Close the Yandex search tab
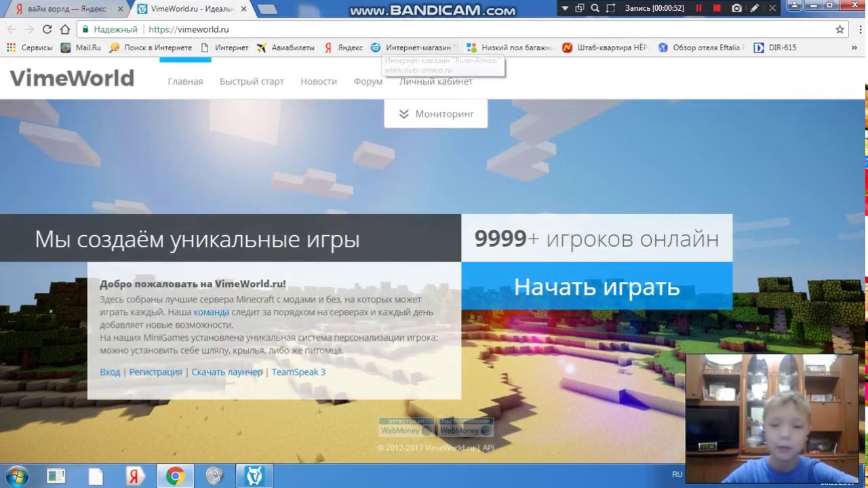The width and height of the screenshot is (868, 488). coord(121,9)
